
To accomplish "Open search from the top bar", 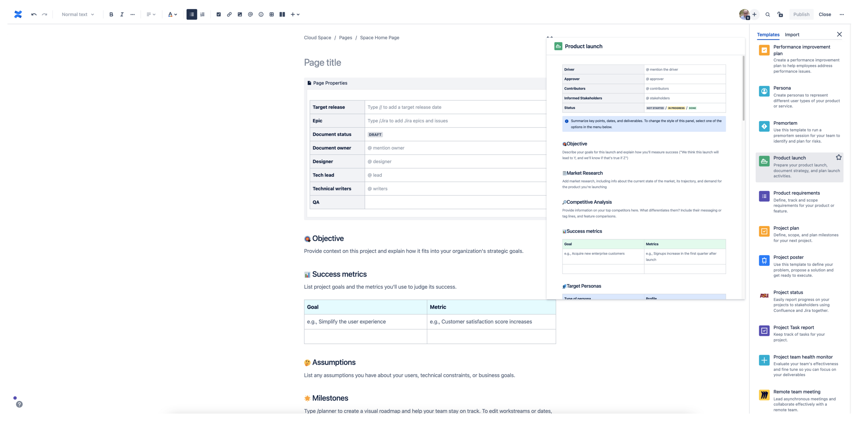I will click(x=768, y=14).
